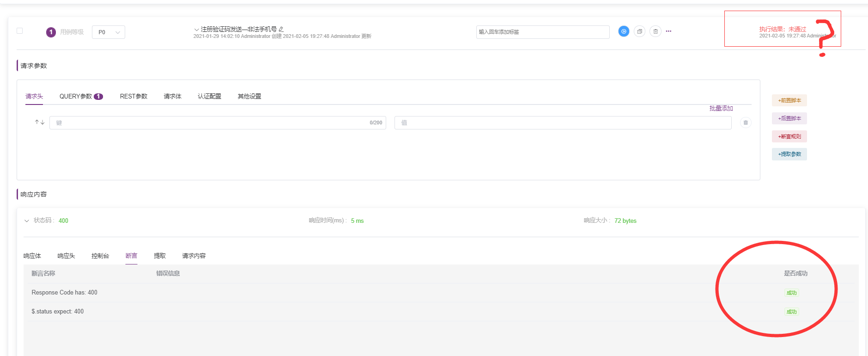
Task: Click 成功 badge in $.status expect row
Action: point(791,312)
